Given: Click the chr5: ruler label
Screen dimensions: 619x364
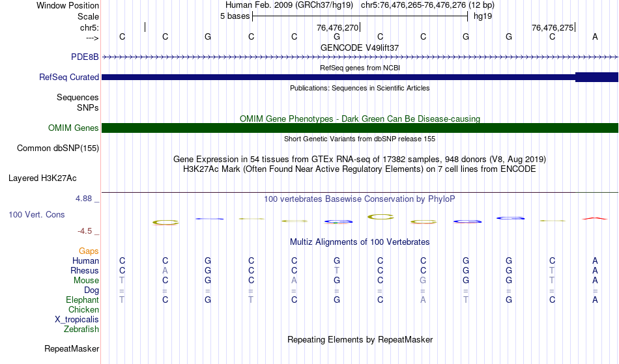Looking at the screenshot, I should [x=90, y=27].
